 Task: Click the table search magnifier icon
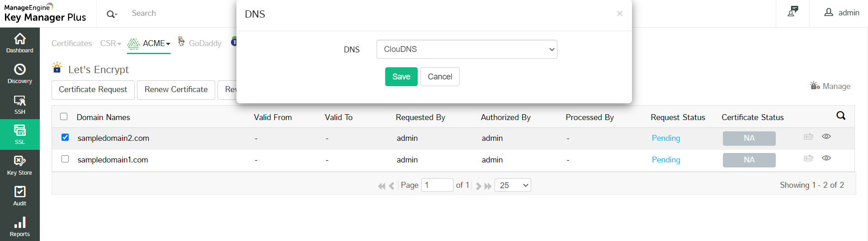[x=841, y=116]
